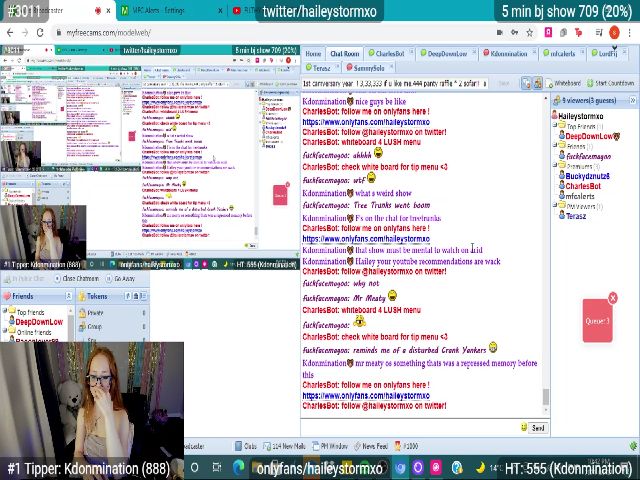Click Haileystormxo at top of viewers list

580,116
